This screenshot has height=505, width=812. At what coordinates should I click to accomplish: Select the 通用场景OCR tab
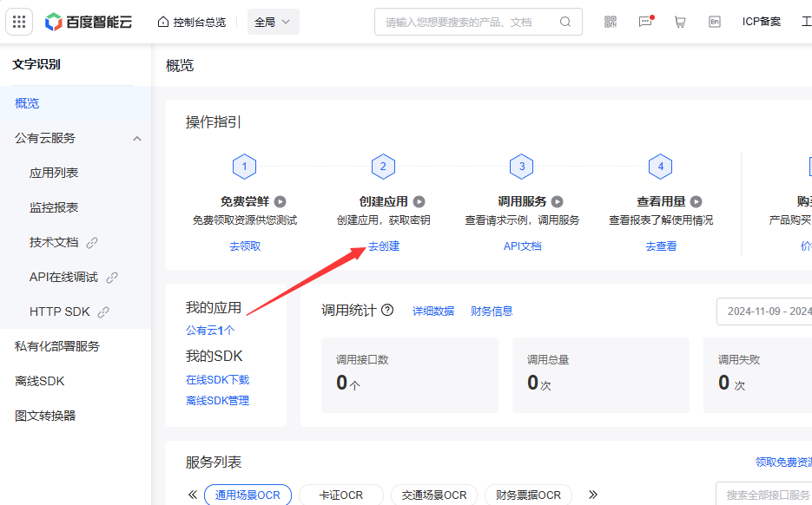(248, 495)
